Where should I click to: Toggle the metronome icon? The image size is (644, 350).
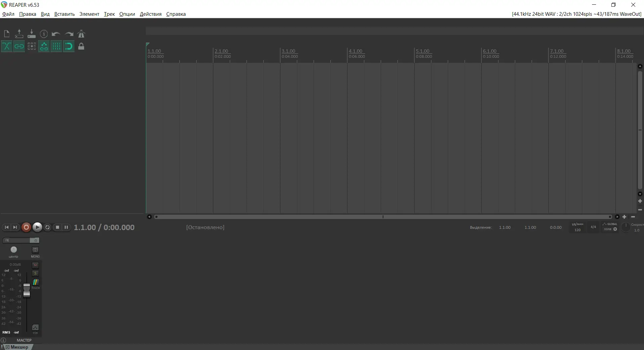pos(81,34)
